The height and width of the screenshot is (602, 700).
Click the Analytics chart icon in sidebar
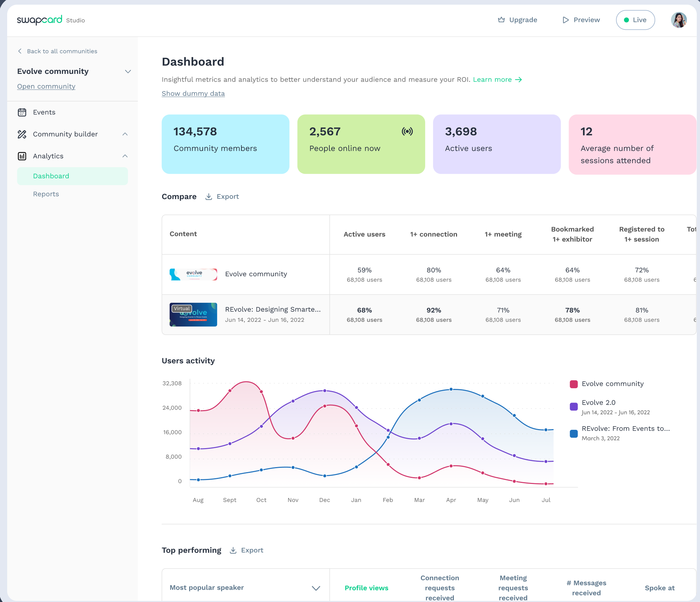click(22, 156)
